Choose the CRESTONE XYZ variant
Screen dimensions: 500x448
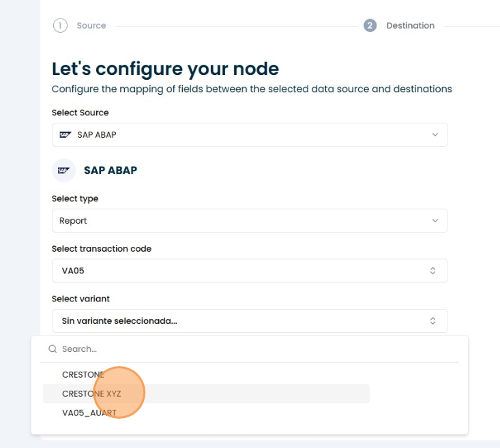click(91, 393)
